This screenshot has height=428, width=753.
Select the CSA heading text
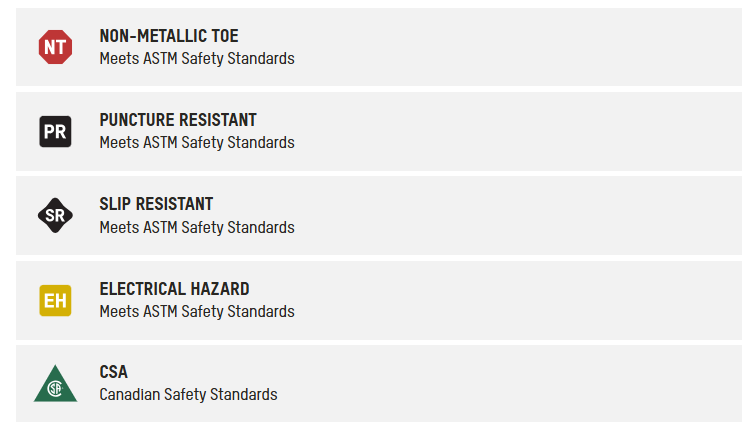(x=113, y=372)
